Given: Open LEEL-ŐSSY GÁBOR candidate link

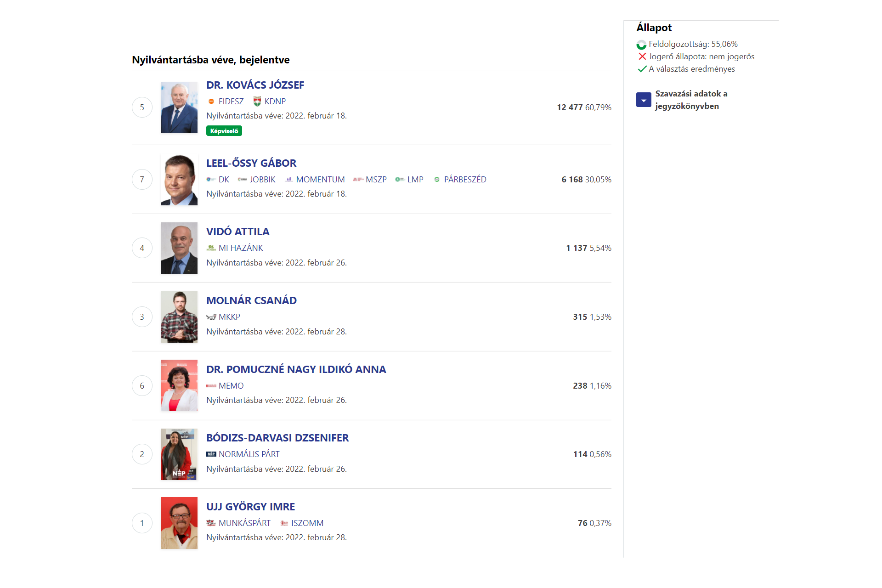Looking at the screenshot, I should [251, 163].
